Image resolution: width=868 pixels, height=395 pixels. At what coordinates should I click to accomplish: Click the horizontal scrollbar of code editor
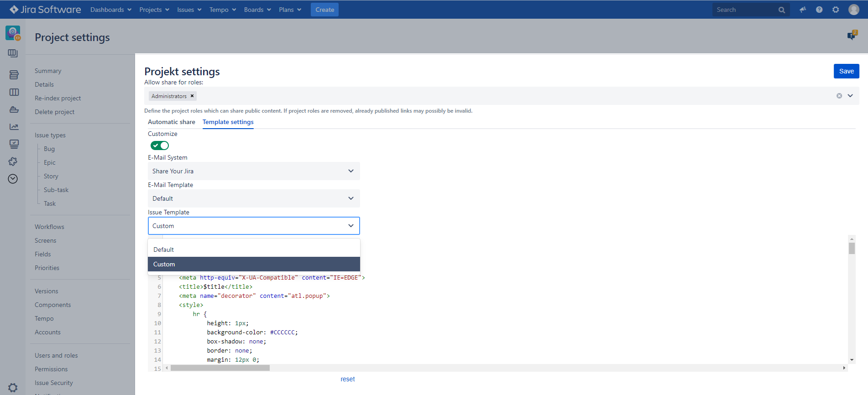pos(220,368)
